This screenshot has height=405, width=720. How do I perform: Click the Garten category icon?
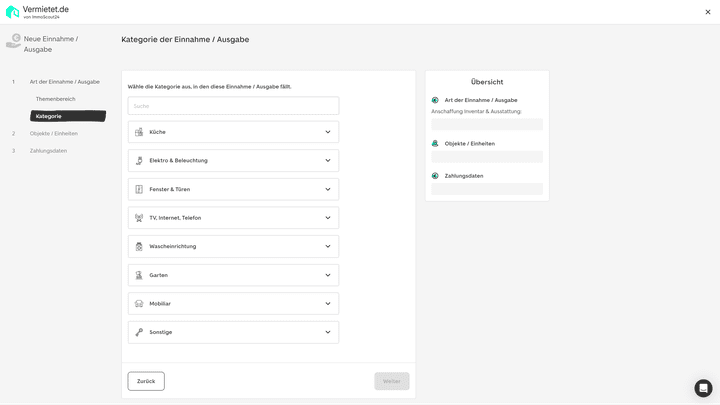(x=139, y=275)
